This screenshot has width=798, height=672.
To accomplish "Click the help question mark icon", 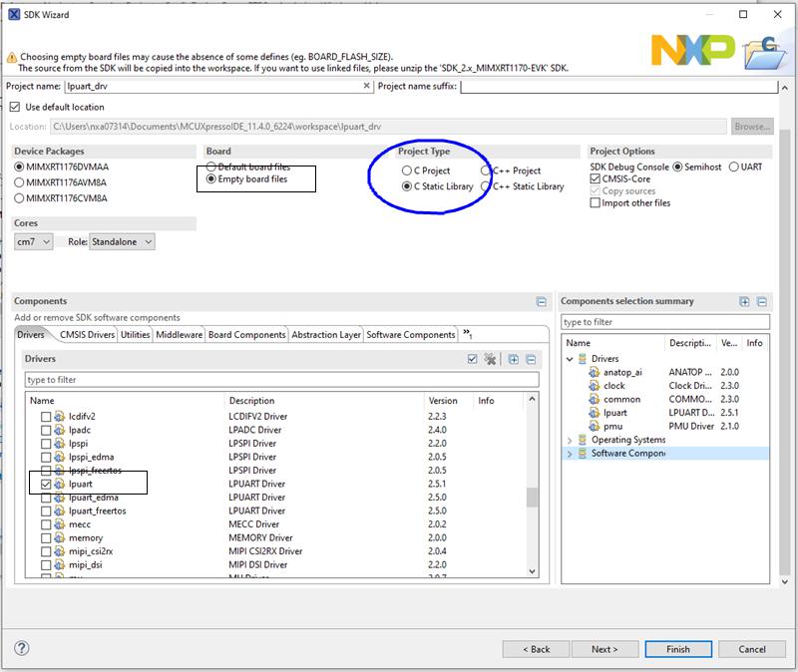I will click(x=22, y=648).
